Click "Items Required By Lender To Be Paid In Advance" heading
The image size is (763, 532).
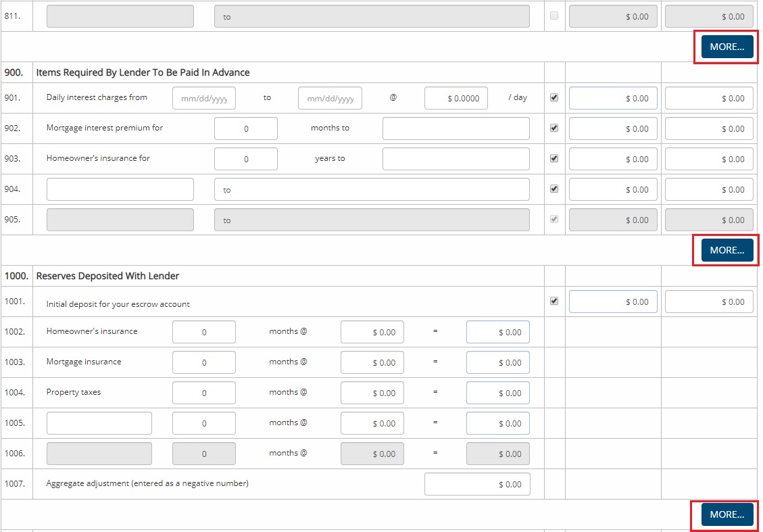point(143,72)
